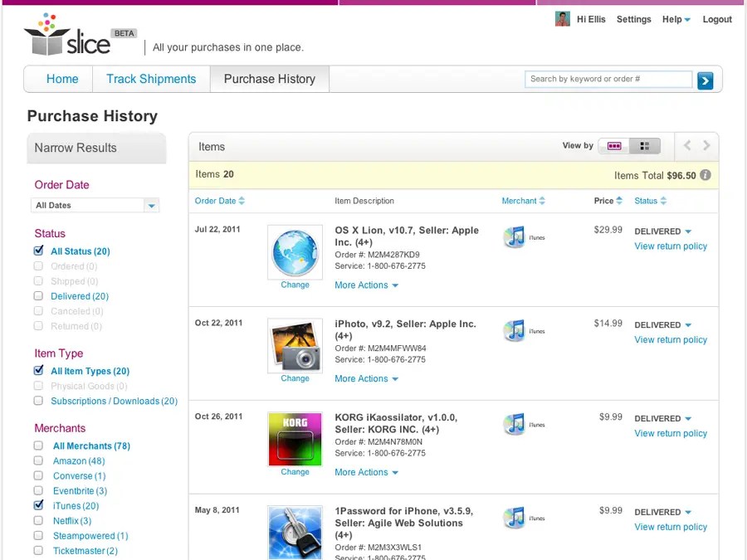Toggle All Status (20) checkbox

pos(38,251)
